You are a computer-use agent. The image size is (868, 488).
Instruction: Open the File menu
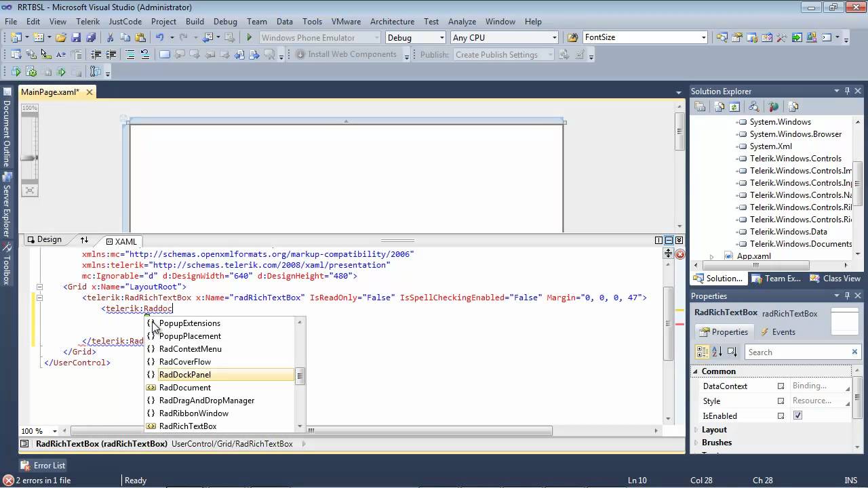click(x=11, y=21)
